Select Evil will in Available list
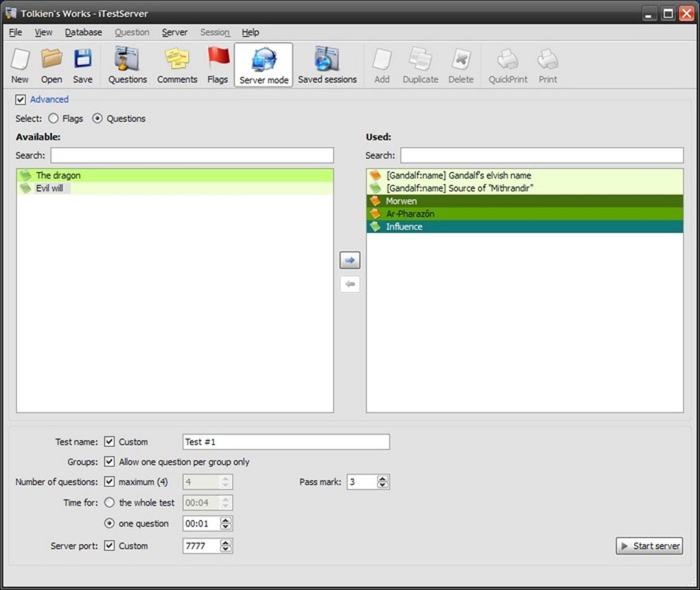The width and height of the screenshot is (700, 590). pos(175,189)
